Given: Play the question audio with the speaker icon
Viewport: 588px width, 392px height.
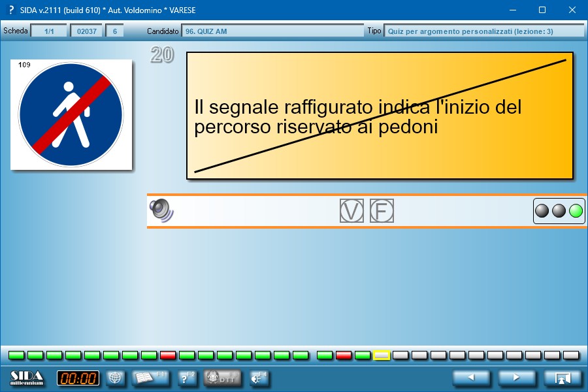Looking at the screenshot, I should pos(160,210).
